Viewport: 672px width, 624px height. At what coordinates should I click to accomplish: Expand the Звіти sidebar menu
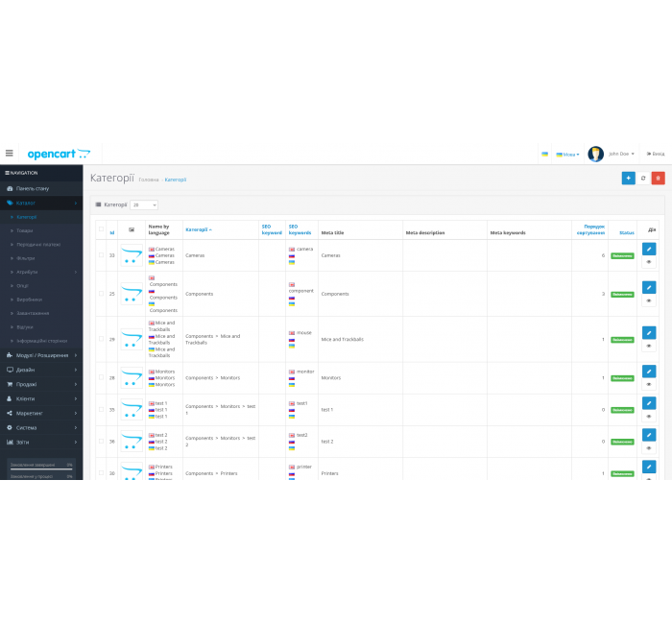click(x=41, y=443)
